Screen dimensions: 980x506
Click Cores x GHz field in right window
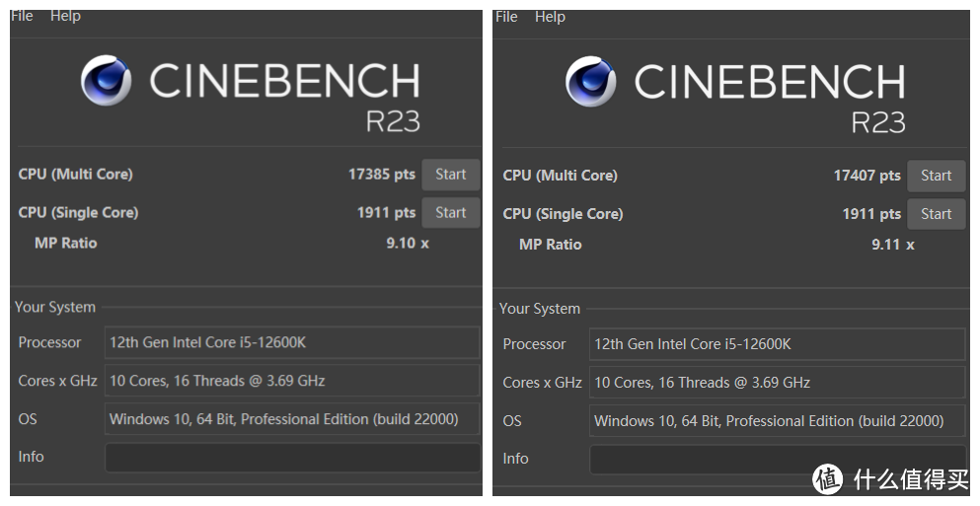[x=778, y=383]
